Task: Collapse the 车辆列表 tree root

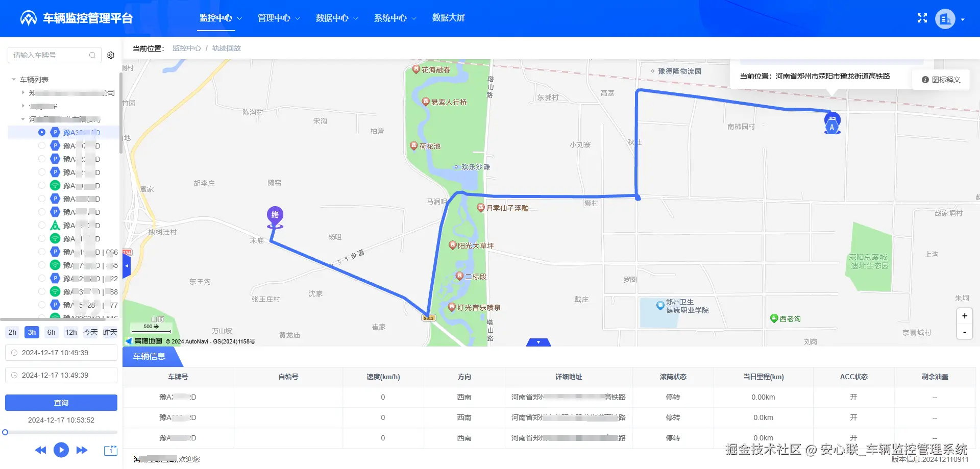Action: 14,80
